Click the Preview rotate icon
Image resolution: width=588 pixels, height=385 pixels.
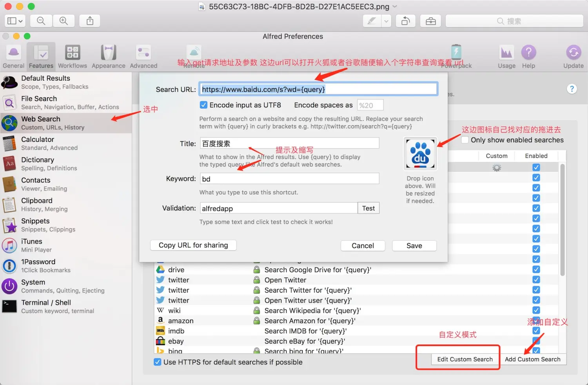(x=406, y=21)
